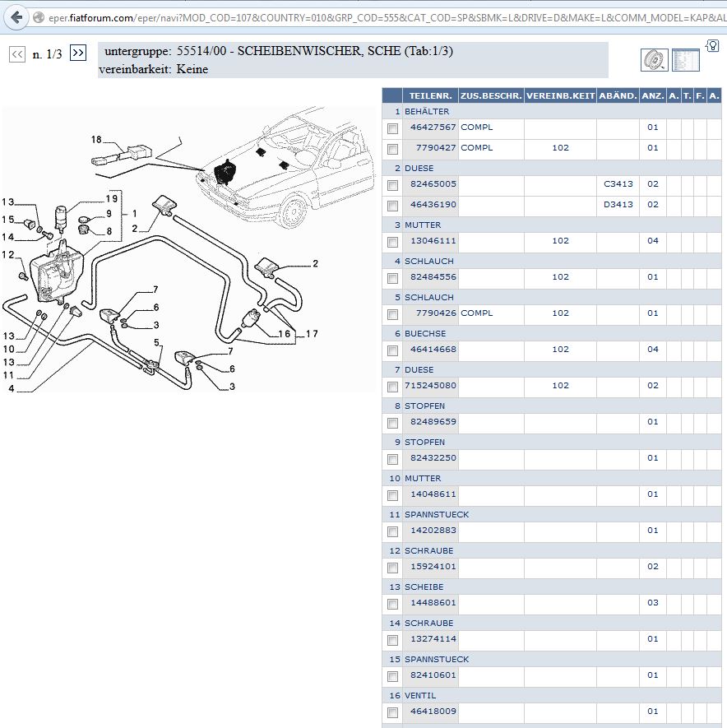Select checkbox for screw 15924101

pos(393,568)
